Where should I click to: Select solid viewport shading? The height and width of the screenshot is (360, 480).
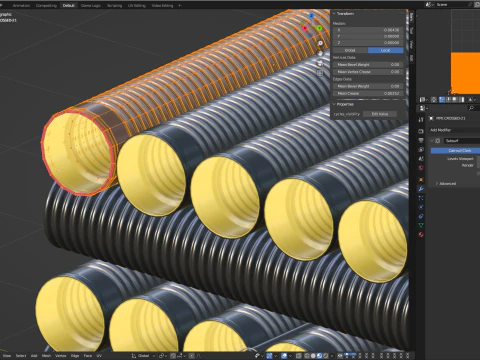[x=313, y=356]
